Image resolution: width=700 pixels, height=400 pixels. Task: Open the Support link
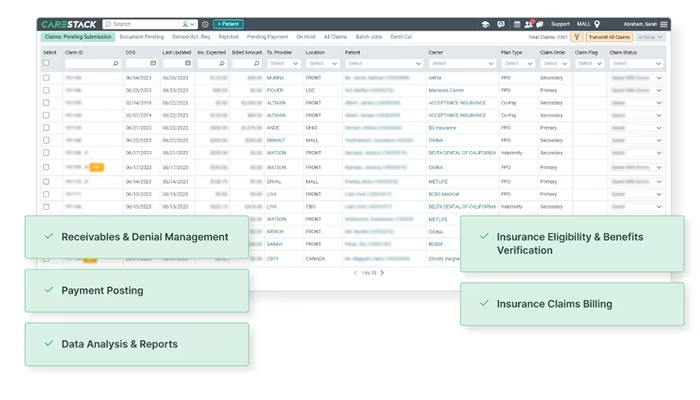[560, 24]
